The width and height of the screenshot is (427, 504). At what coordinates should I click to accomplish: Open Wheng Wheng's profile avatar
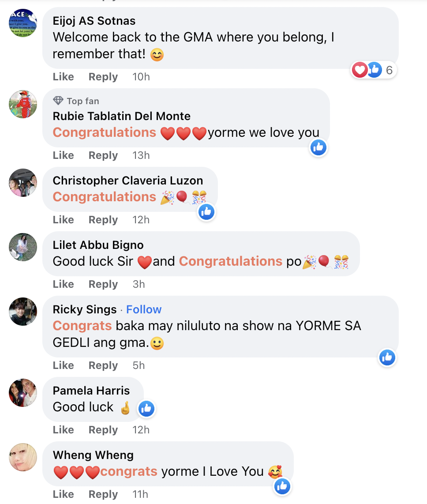point(23,457)
